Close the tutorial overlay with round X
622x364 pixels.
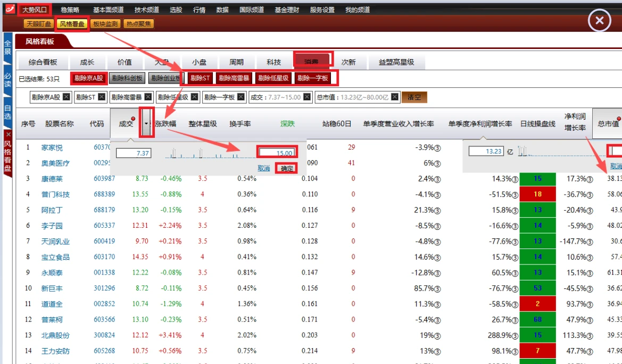[600, 20]
